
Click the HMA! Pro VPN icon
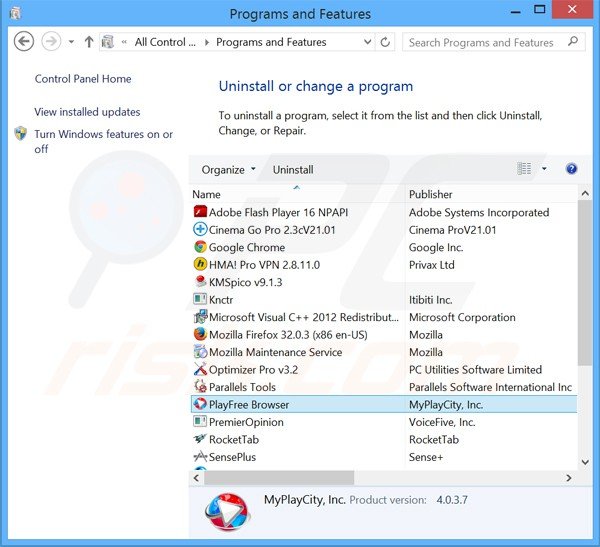[200, 264]
